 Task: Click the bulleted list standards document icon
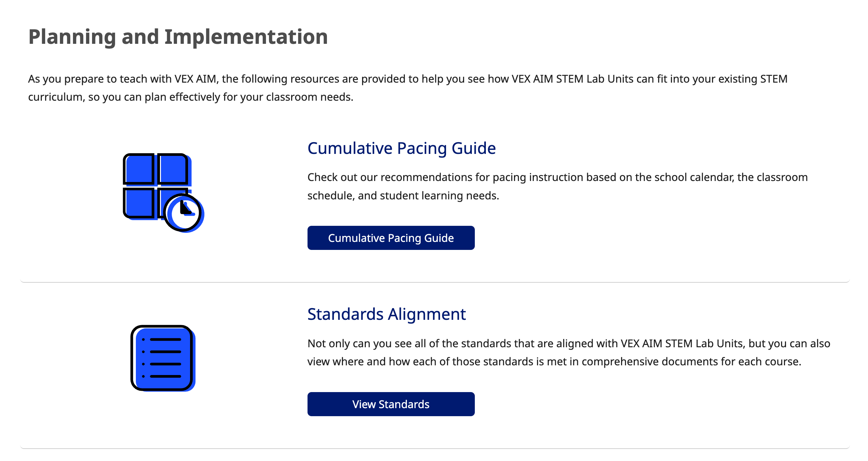pos(163,358)
